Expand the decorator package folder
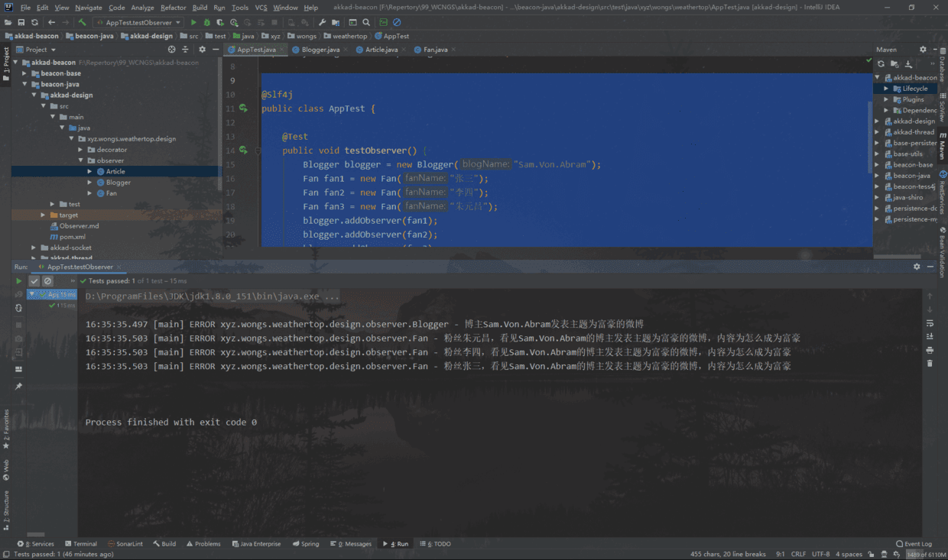The image size is (948, 560). coord(81,150)
